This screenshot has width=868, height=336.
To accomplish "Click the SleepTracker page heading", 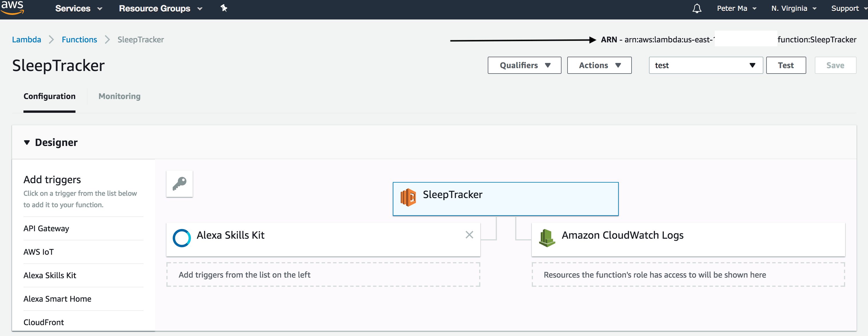I will [x=58, y=66].
